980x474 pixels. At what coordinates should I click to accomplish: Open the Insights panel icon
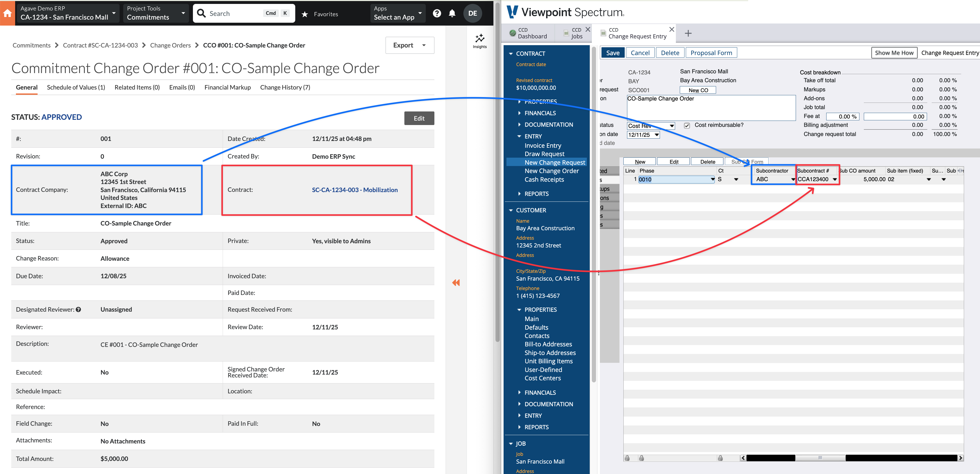479,38
